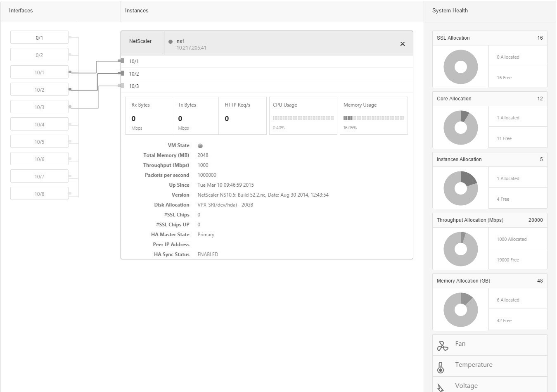Click '1000 Allocated' throughput value
Image resolution: width=557 pixels, height=392 pixels.
[512, 239]
